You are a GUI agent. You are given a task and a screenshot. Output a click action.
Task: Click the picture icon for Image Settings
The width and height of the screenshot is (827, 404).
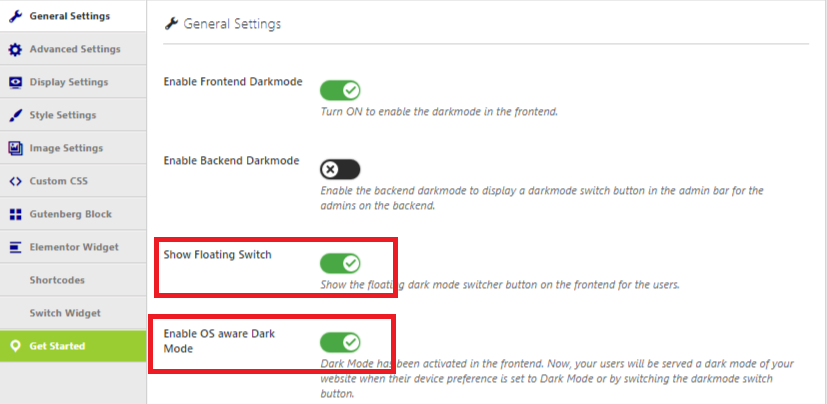pyautogui.click(x=15, y=148)
